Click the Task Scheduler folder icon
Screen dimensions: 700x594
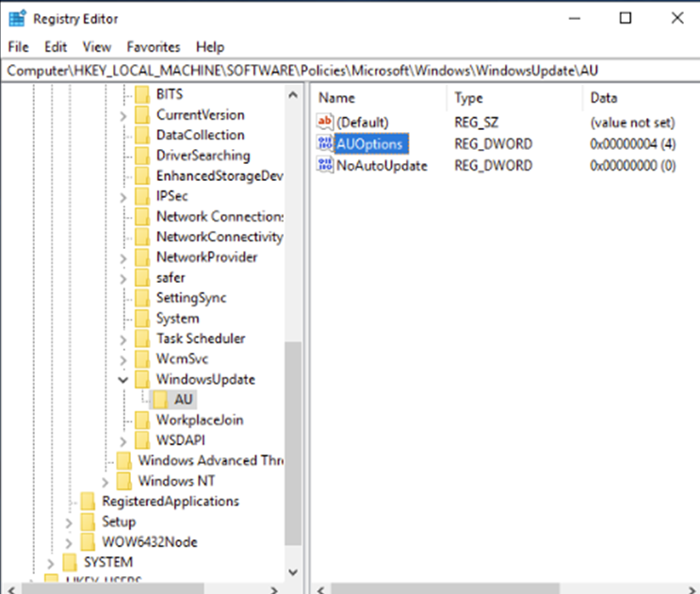click(142, 338)
